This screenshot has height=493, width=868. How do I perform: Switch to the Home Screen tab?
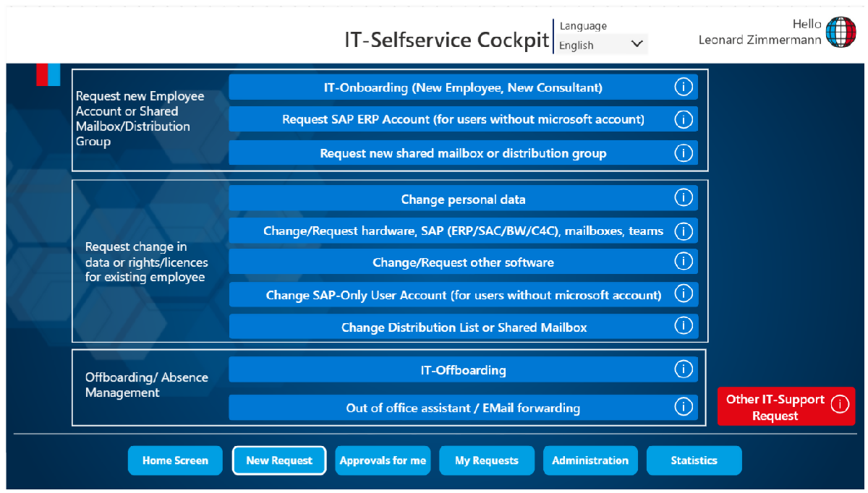click(175, 460)
